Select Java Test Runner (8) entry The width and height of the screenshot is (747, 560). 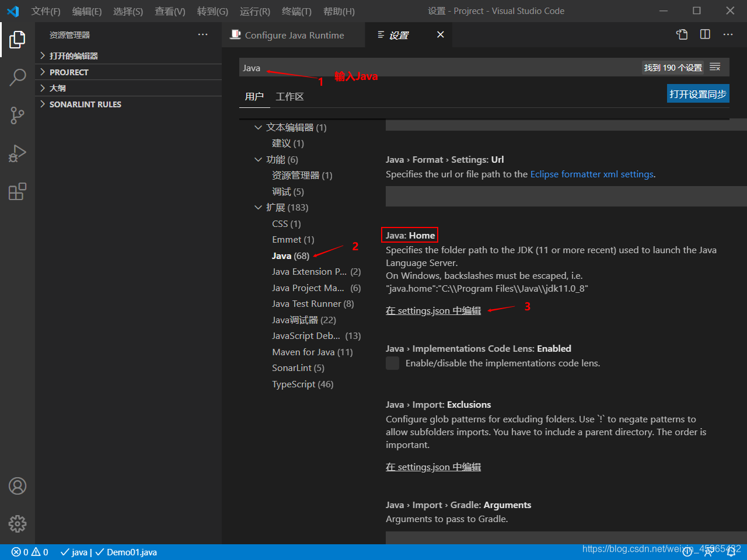click(x=313, y=303)
